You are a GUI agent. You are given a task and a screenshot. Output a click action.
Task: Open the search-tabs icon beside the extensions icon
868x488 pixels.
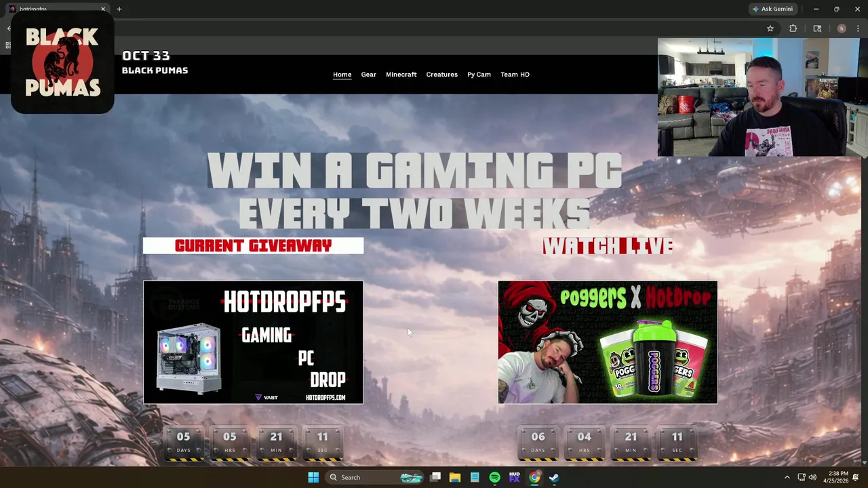point(817,28)
